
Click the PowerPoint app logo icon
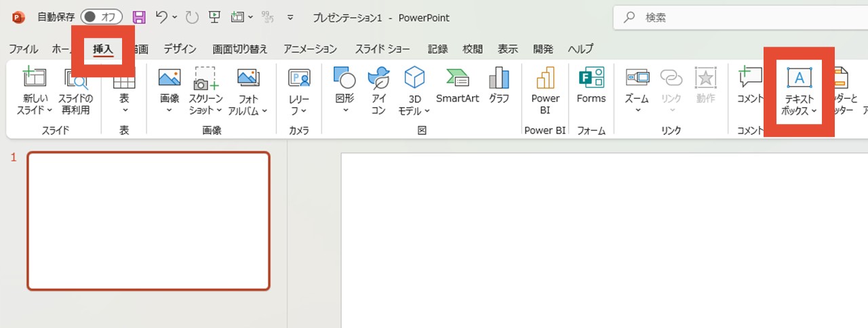[x=18, y=17]
